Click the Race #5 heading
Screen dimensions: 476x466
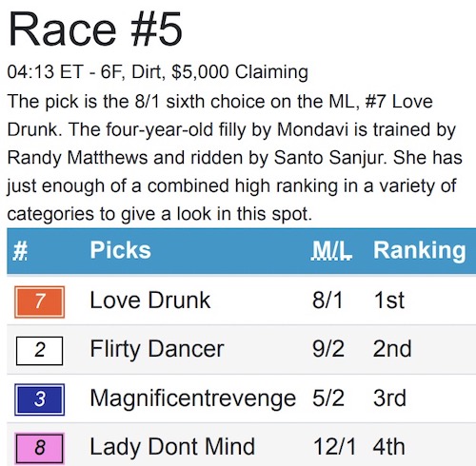[95, 29]
